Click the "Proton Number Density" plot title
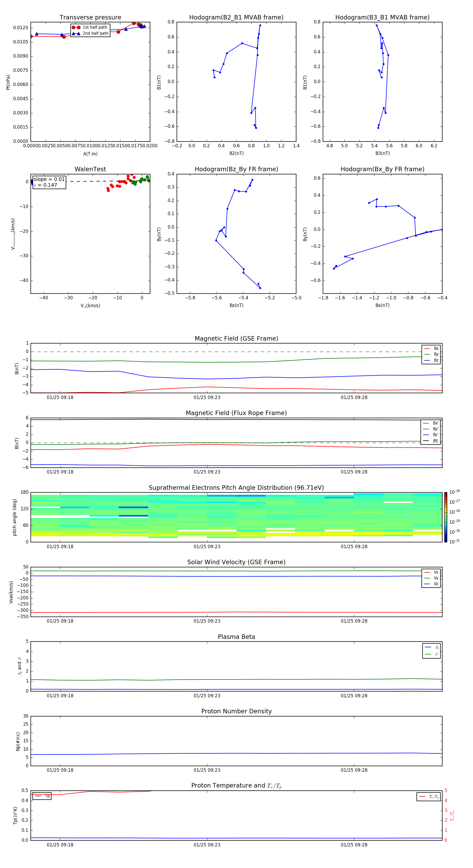 click(236, 711)
